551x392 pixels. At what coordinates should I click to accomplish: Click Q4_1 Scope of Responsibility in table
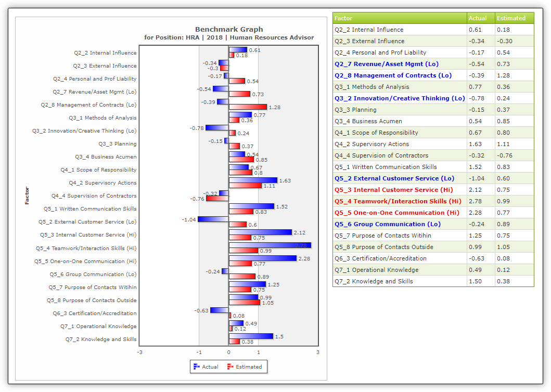[376, 133]
